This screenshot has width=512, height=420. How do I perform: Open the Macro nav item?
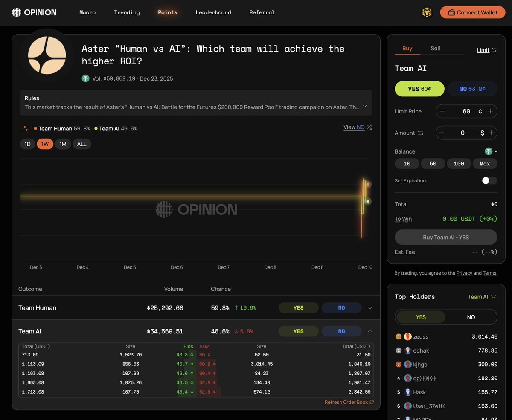point(87,12)
